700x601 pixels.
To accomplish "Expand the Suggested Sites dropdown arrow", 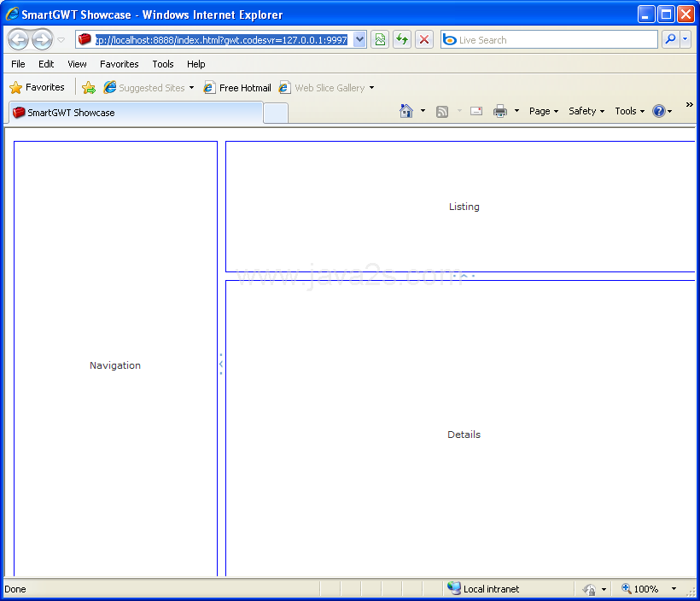I will [x=191, y=88].
